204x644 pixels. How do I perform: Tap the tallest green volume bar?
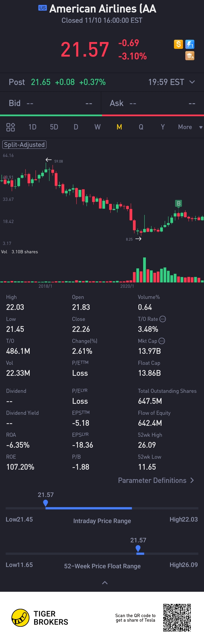point(144,270)
